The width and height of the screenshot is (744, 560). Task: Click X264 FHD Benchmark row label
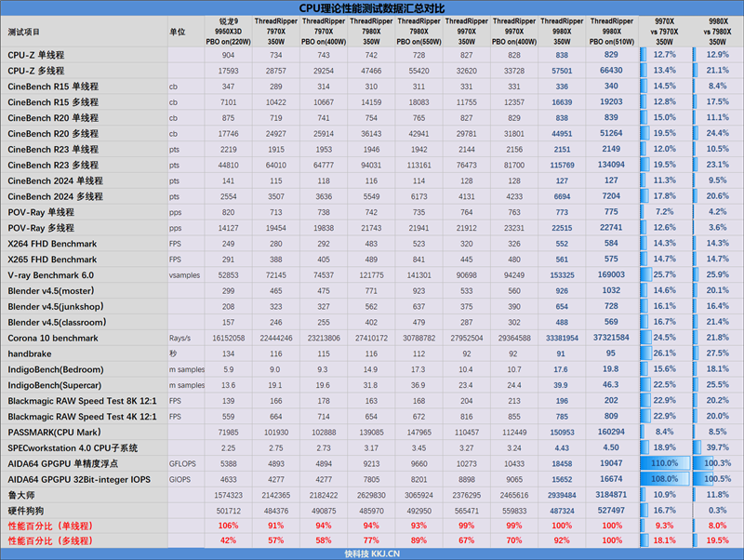pos(52,244)
